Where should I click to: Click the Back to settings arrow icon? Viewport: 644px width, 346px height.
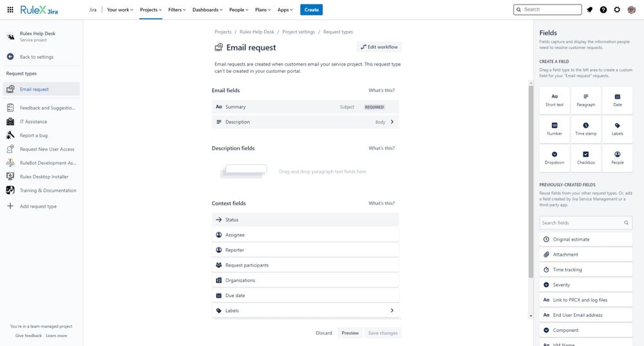10,57
